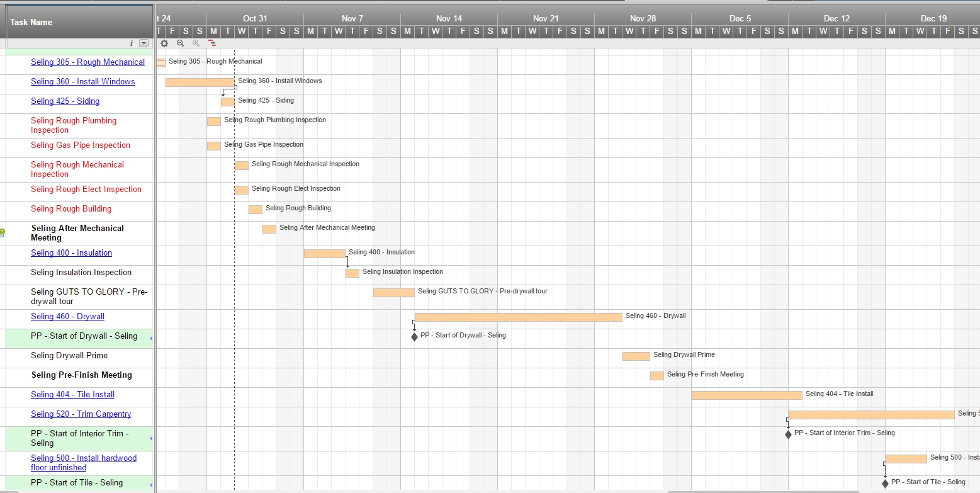Click Seling Gas Pipe Inspection Gantt bar
The height and width of the screenshot is (493, 980).
pyautogui.click(x=213, y=146)
